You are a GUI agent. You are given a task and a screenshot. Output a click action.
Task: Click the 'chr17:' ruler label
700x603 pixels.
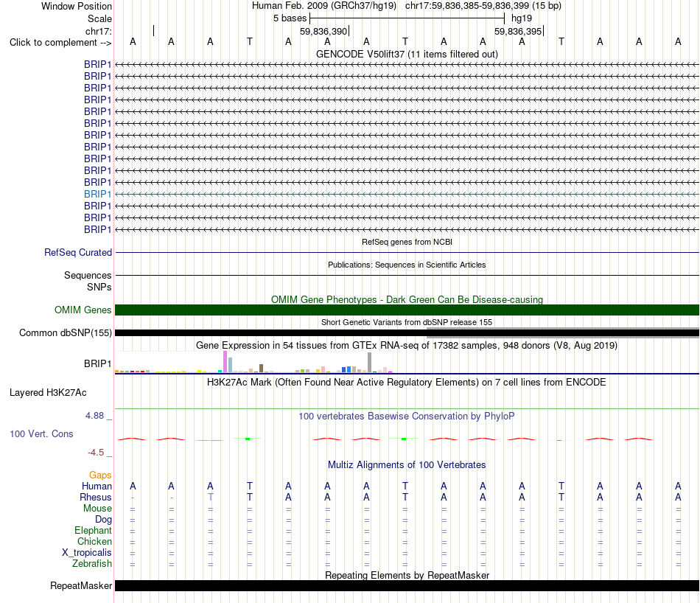click(98, 31)
